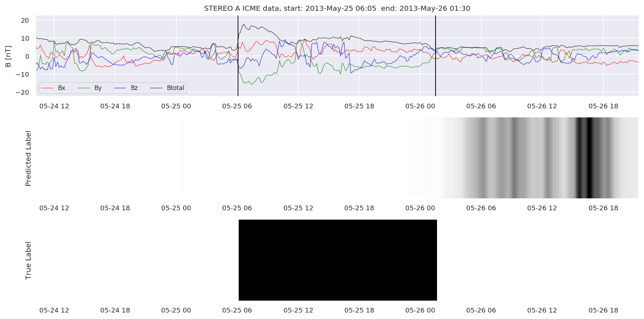This screenshot has height=319, width=644.
Task: Click the True Label panel's 05-26 12 tick label
Action: [x=542, y=310]
